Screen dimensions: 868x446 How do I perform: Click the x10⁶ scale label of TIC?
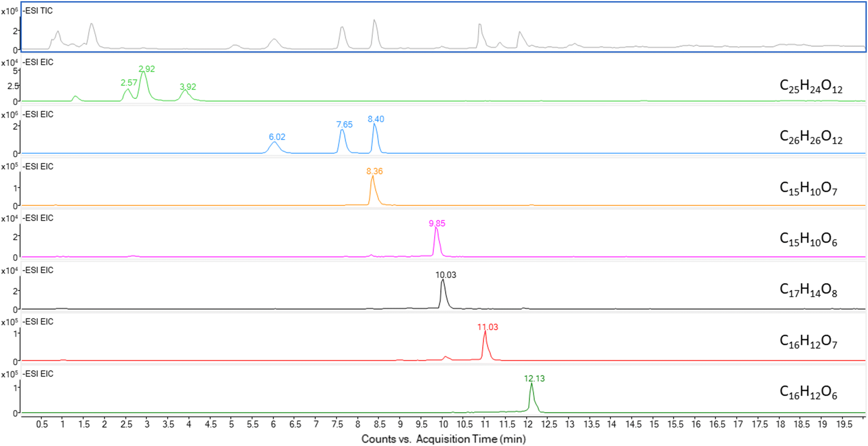pos(9,11)
